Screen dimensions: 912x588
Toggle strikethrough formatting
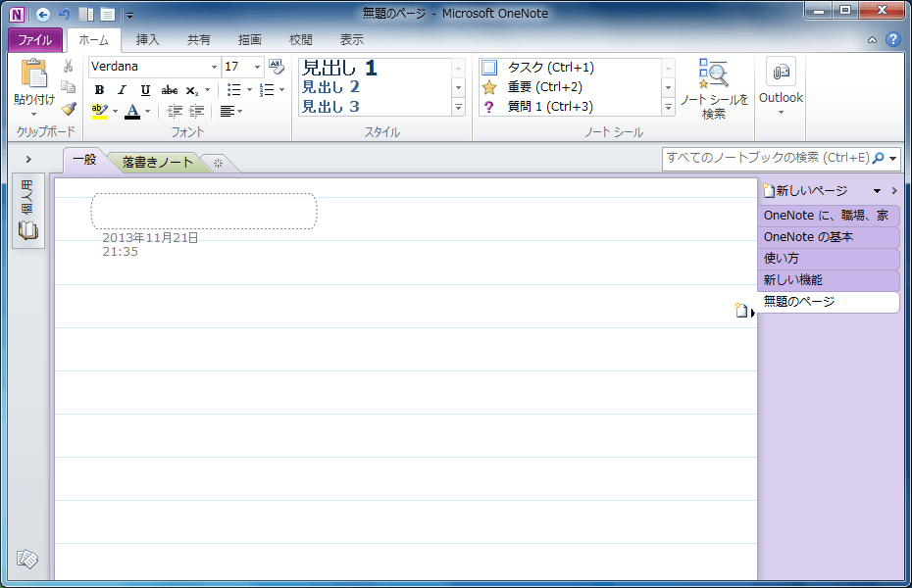point(170,90)
